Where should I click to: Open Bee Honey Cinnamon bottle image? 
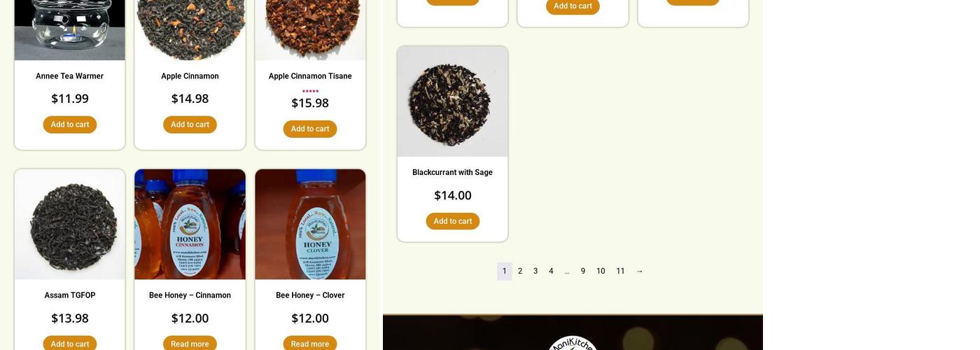pyautogui.click(x=190, y=225)
